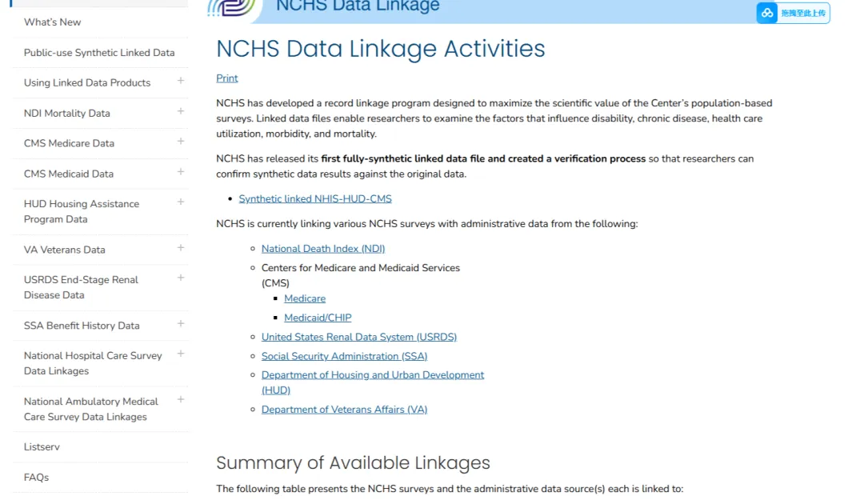This screenshot has width=864, height=504.
Task: Expand HUD Housing Assistance Program Data
Action: point(180,202)
